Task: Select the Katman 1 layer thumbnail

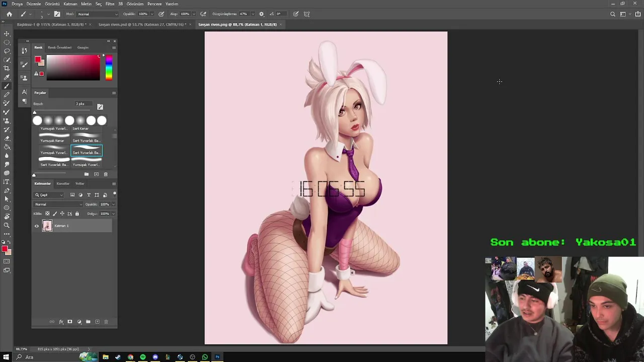Action: 47,226
